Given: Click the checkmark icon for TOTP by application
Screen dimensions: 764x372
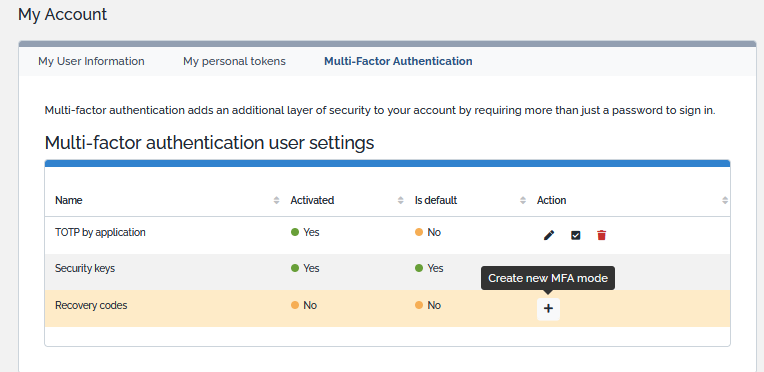Looking at the screenshot, I should click(x=575, y=235).
